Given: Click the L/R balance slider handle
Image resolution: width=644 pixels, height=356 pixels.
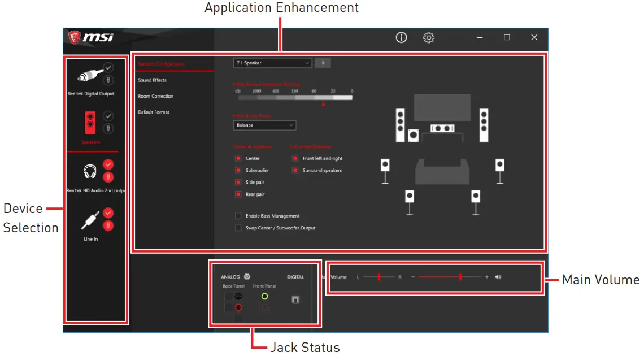Looking at the screenshot, I should (378, 277).
